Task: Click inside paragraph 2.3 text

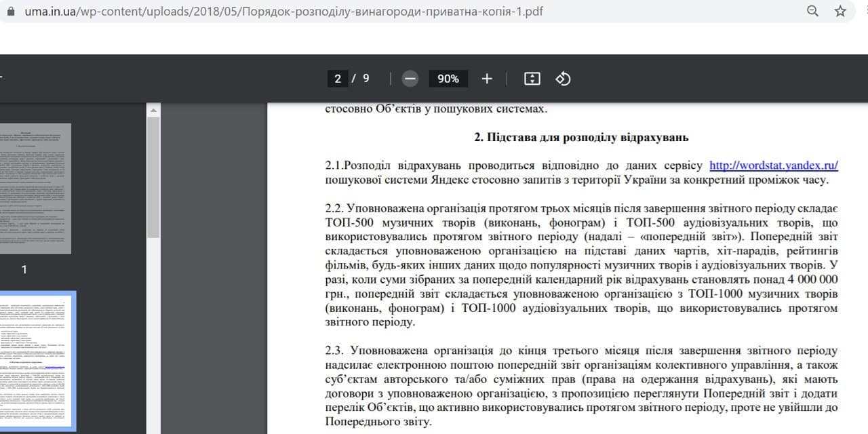Action: [581, 386]
